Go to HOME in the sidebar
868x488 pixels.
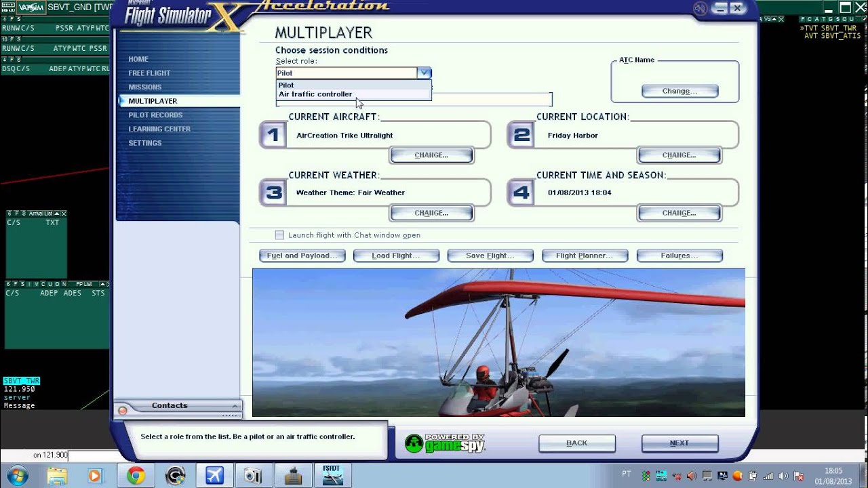[138, 59]
